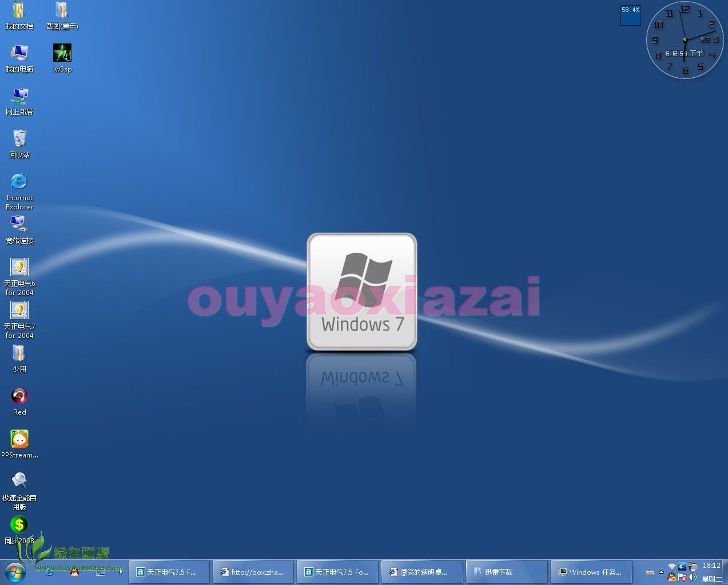
Task: Switch to the Windows 任务... task manager button
Action: coord(590,572)
